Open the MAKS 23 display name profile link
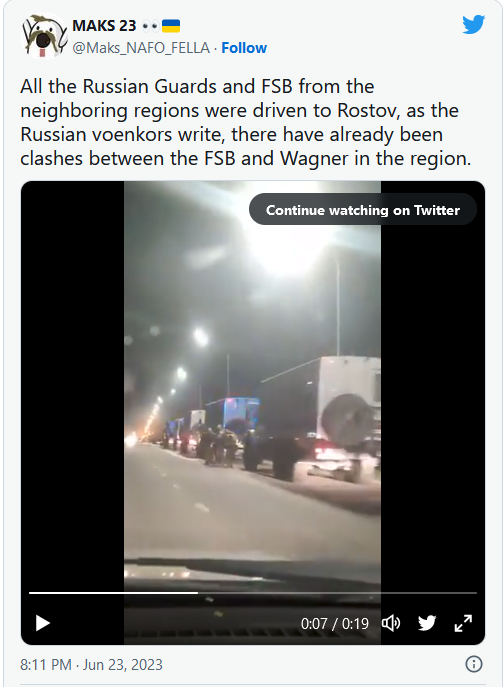Viewport: 503px width, 687px height. point(104,26)
